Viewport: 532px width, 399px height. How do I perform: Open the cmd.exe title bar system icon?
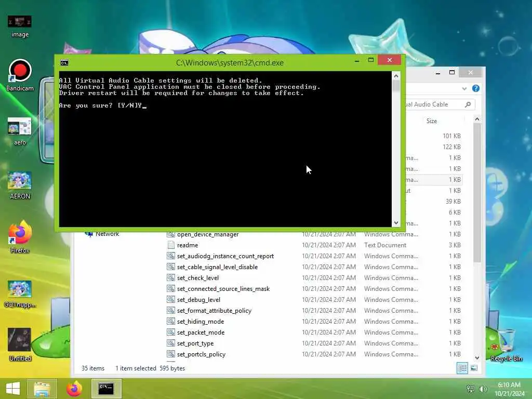tap(64, 63)
